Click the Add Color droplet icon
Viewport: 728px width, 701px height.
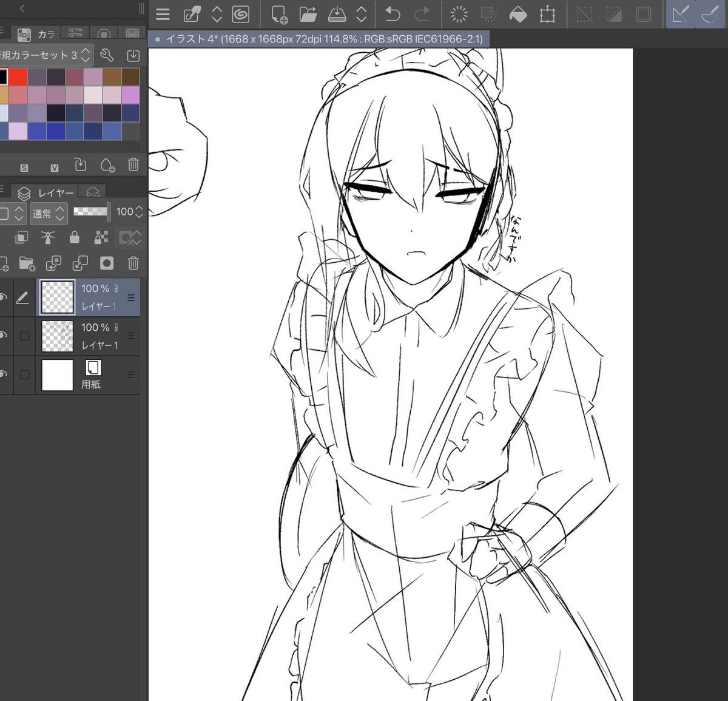(x=107, y=164)
